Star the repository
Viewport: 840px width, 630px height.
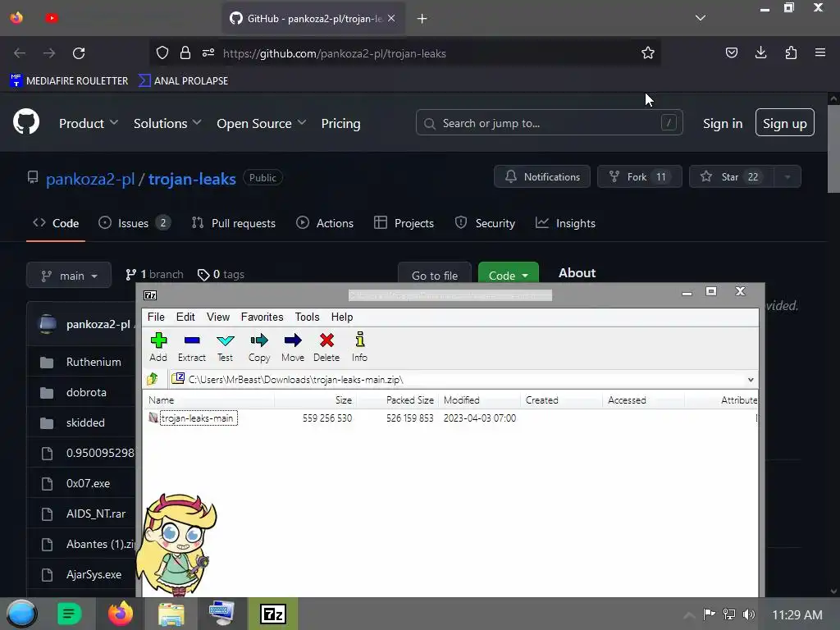click(731, 177)
